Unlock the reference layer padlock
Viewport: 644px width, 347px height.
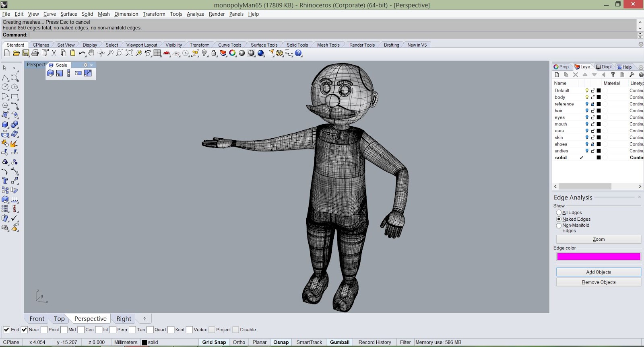(x=593, y=104)
